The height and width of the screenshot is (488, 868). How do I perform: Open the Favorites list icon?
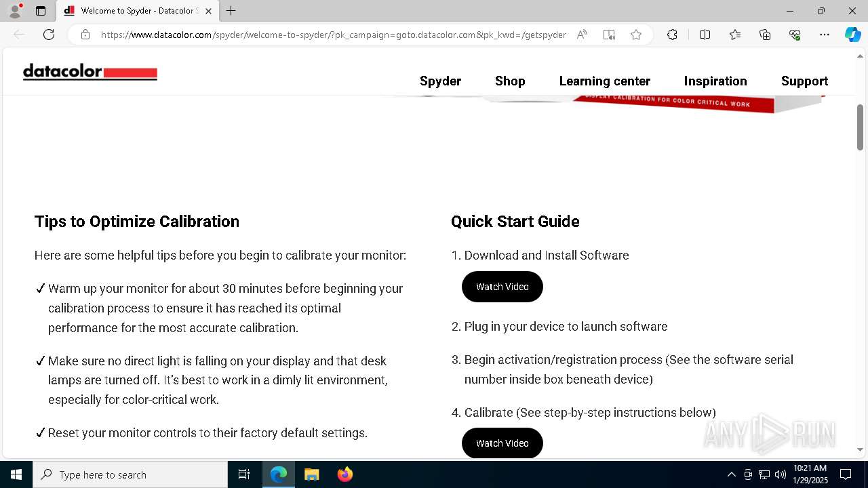coord(735,35)
